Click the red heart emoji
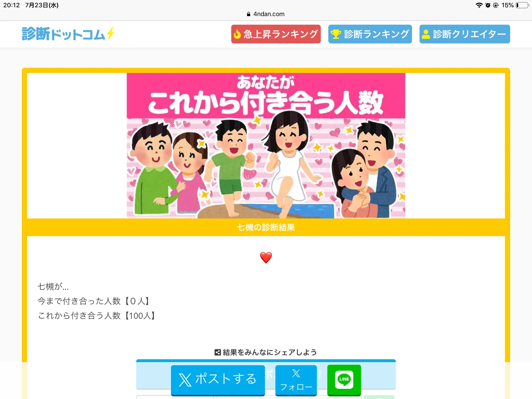This screenshot has height=399, width=532. click(266, 258)
